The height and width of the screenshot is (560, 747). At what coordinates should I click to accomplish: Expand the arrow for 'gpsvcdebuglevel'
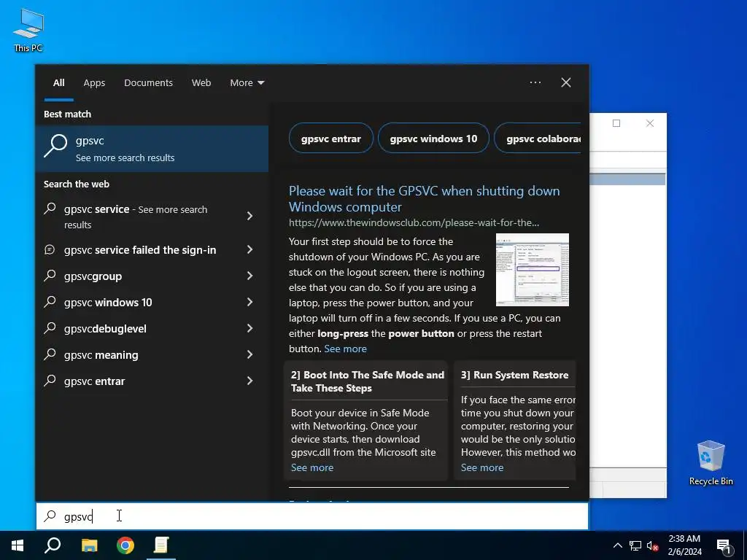coord(250,328)
